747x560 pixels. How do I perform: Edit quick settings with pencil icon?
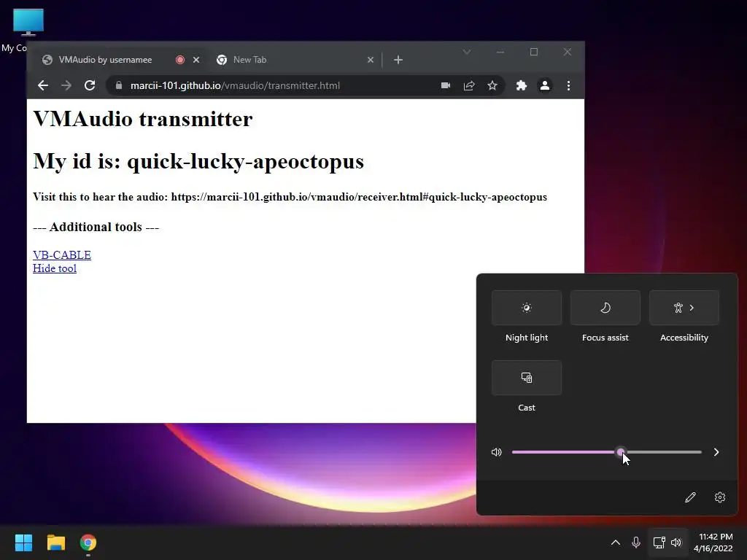click(690, 497)
